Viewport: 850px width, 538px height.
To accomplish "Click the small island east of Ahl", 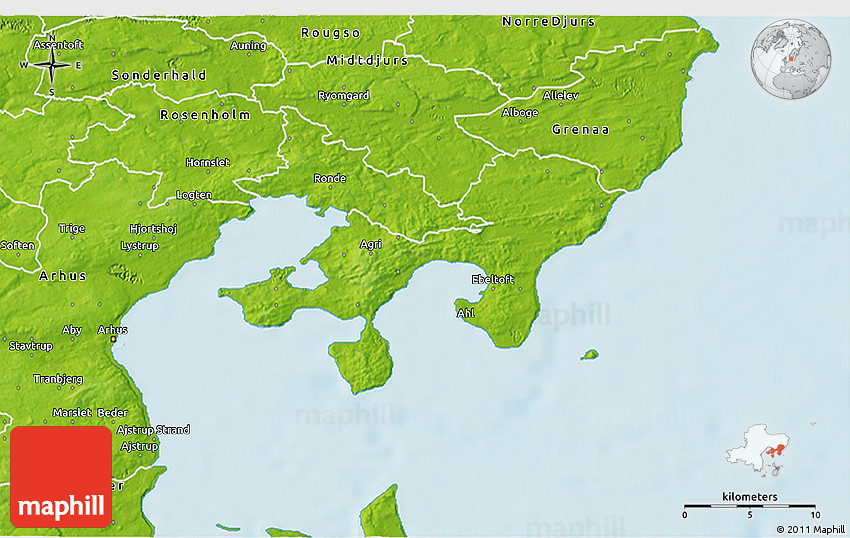I will tap(590, 354).
